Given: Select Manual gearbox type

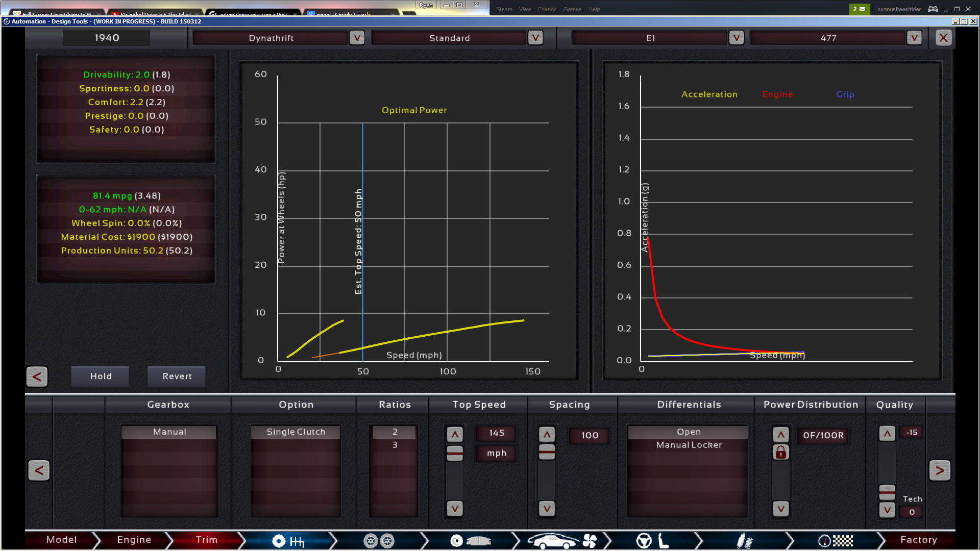Looking at the screenshot, I should click(x=169, y=432).
